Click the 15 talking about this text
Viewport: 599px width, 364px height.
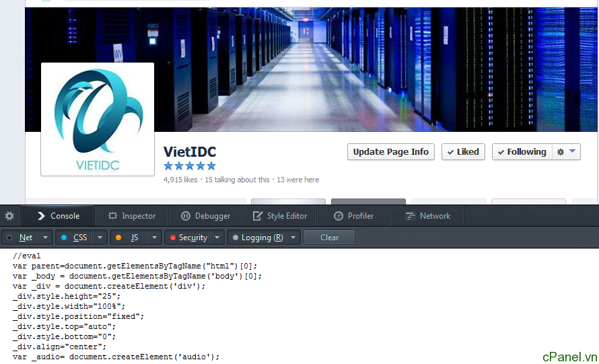[x=237, y=180]
